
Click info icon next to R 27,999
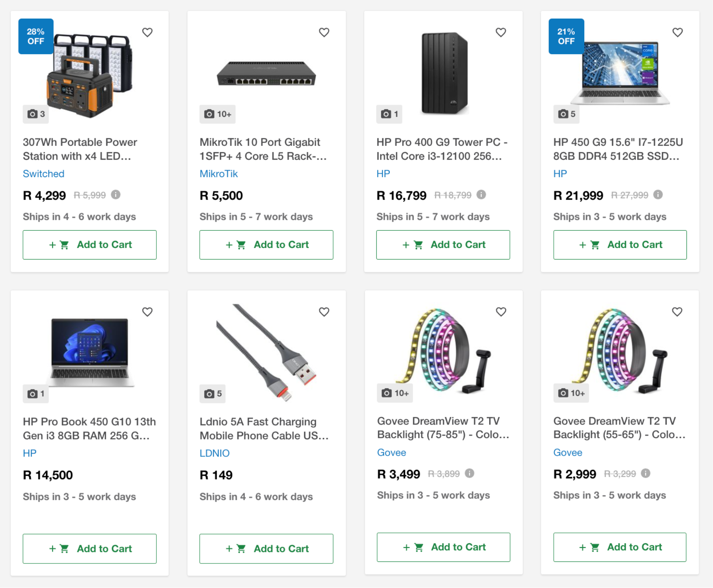pyautogui.click(x=658, y=195)
